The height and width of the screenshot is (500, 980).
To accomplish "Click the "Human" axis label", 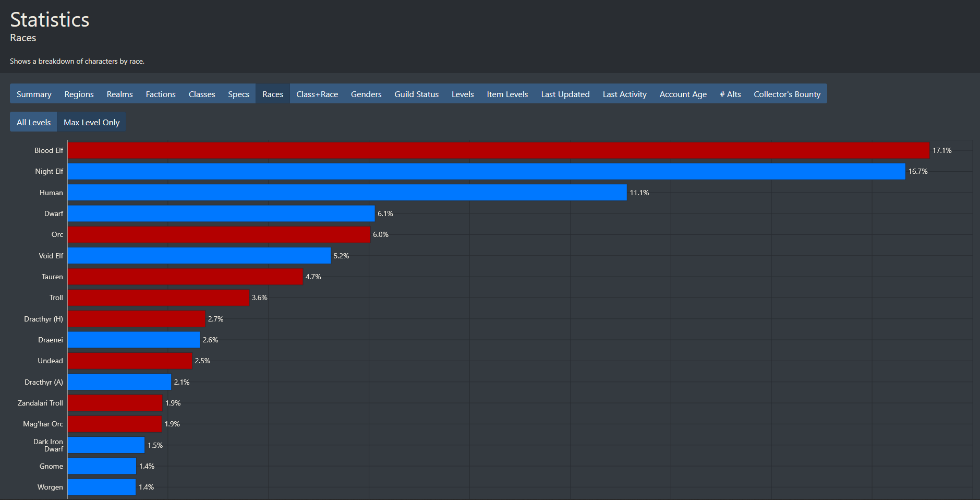I will tap(51, 193).
